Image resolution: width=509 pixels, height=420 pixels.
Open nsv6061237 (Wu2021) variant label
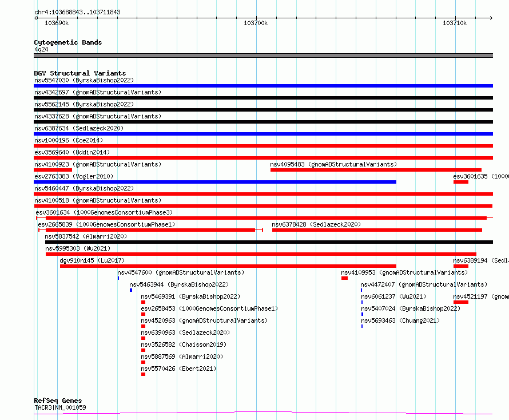tap(393, 296)
